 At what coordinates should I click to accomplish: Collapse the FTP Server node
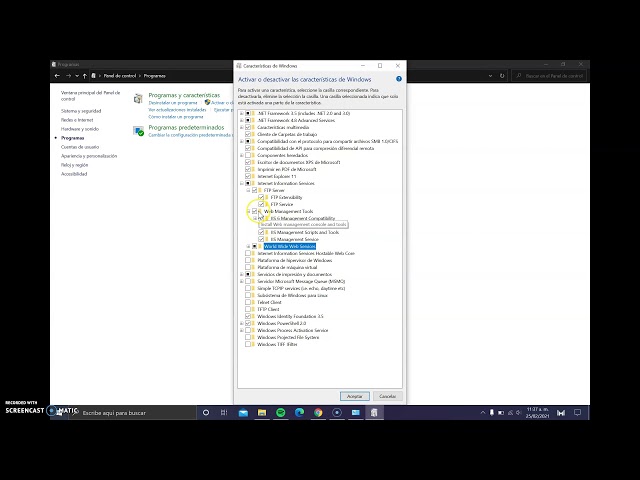(248, 190)
